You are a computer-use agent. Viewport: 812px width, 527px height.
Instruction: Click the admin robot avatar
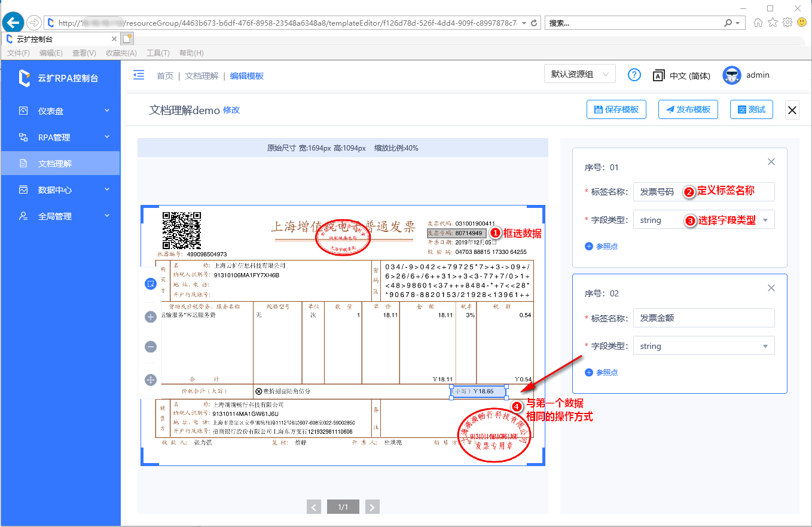[x=732, y=75]
